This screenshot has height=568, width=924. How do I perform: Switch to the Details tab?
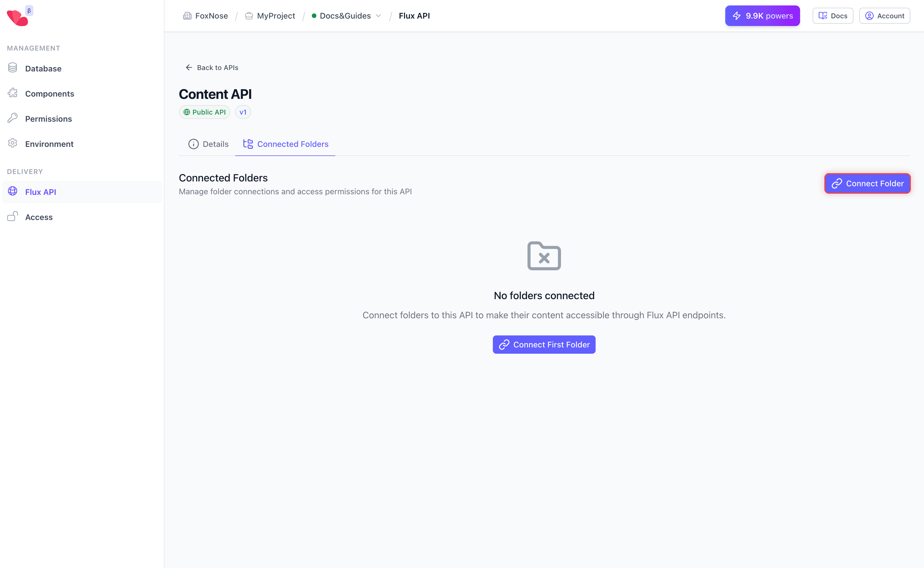pos(215,144)
